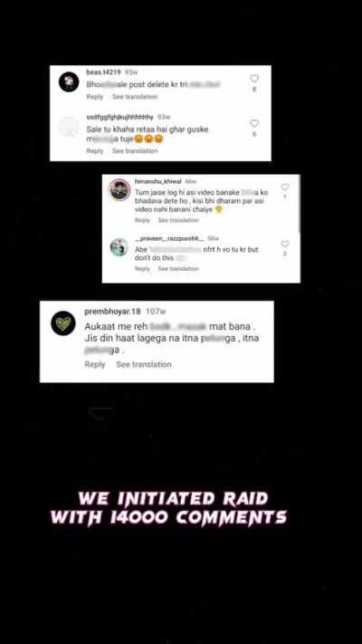
Task: See translation of 'Tum jaise log' comment
Action: pyautogui.click(x=178, y=220)
